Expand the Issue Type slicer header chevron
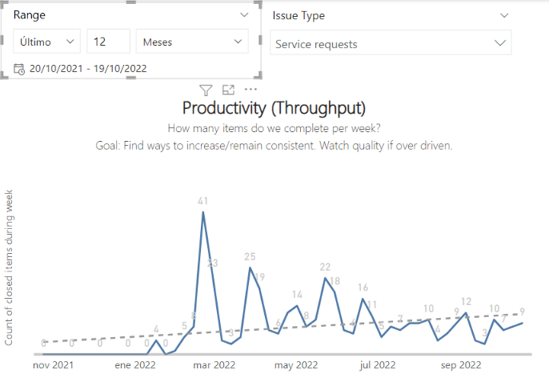 [x=504, y=15]
